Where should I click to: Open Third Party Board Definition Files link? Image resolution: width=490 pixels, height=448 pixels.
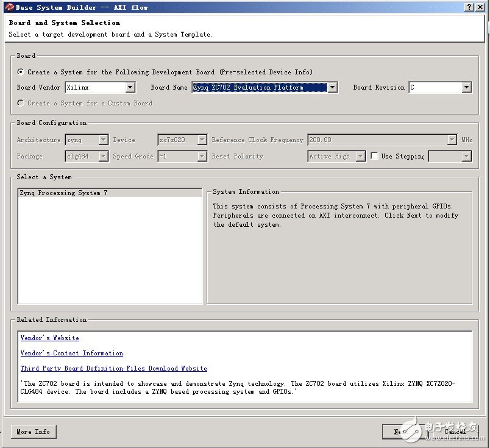coord(113,368)
